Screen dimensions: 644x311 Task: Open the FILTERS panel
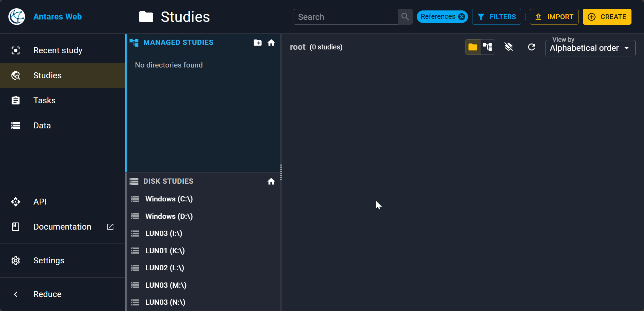496,17
